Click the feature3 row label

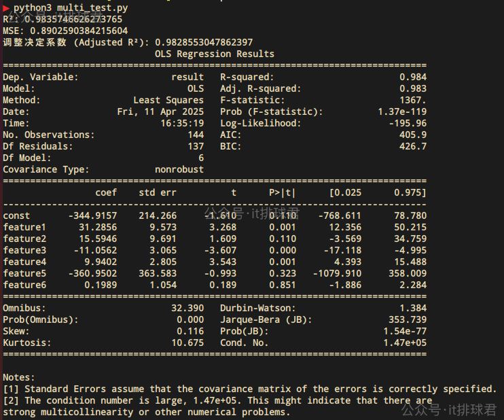(24, 250)
